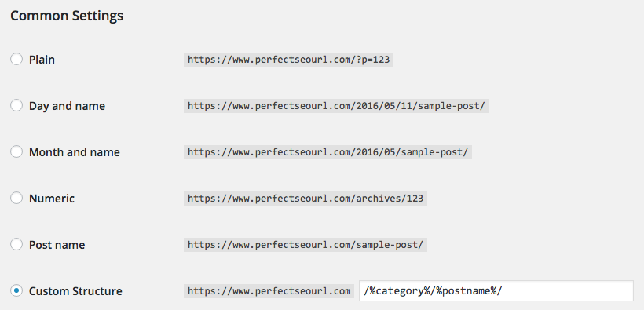Click the 2016/05/sample-post example URL
Image resolution: width=644 pixels, height=310 pixels.
pyautogui.click(x=327, y=152)
